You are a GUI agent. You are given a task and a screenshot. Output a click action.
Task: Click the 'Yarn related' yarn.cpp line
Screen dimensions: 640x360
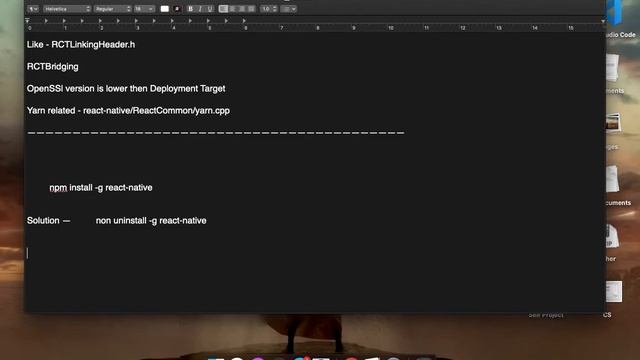coord(128,111)
